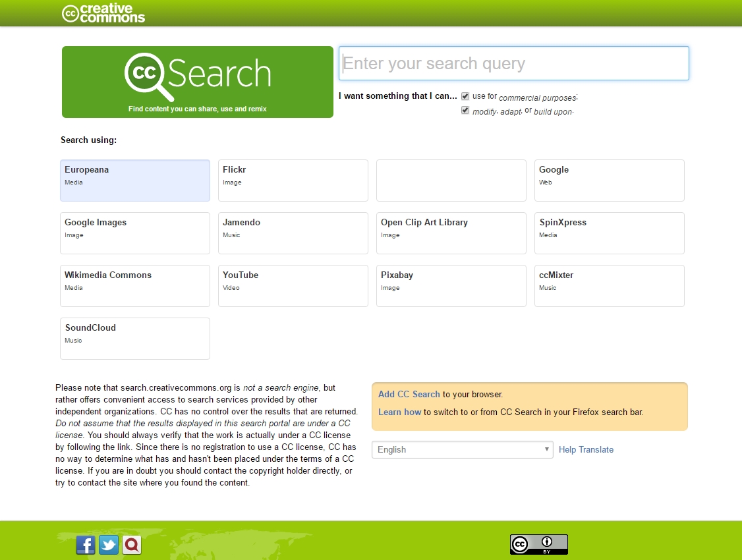Image resolution: width=742 pixels, height=560 pixels.
Task: Open the Facebook icon in footer
Action: (x=86, y=545)
